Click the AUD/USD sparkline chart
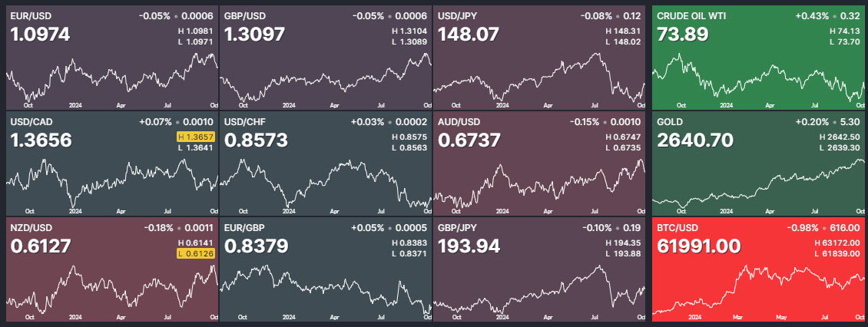Screen dimensions: 868x327 point(538,184)
